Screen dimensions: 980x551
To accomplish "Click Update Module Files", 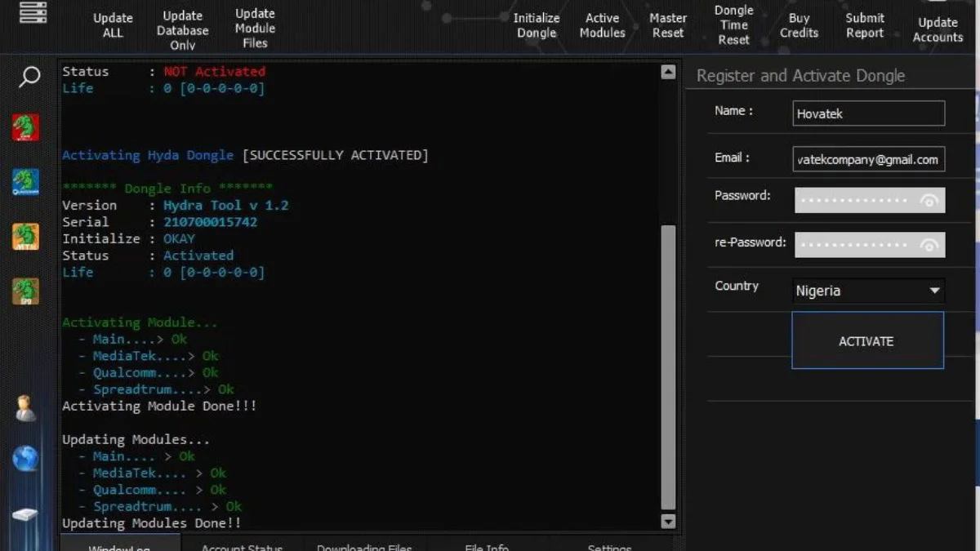I will tap(255, 29).
